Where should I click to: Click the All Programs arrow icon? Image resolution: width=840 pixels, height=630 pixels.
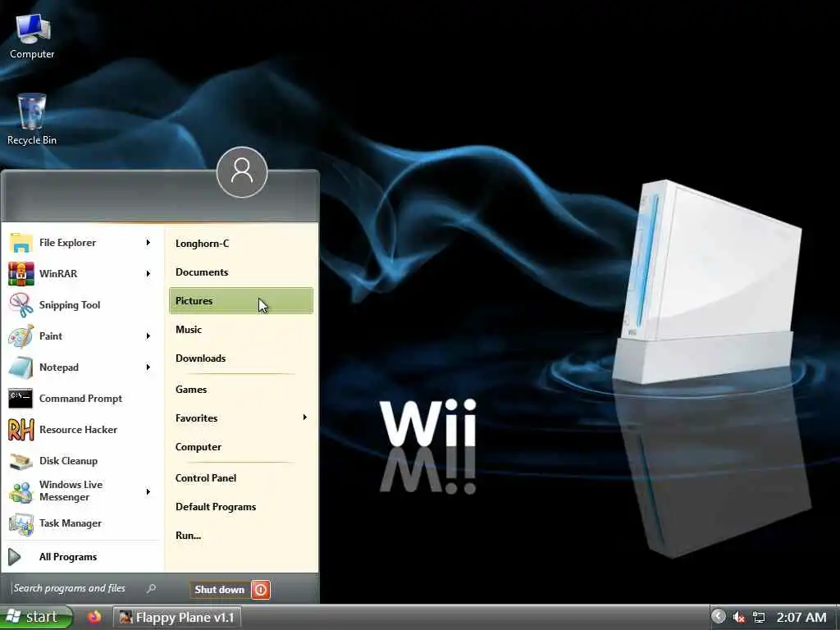[15, 557]
